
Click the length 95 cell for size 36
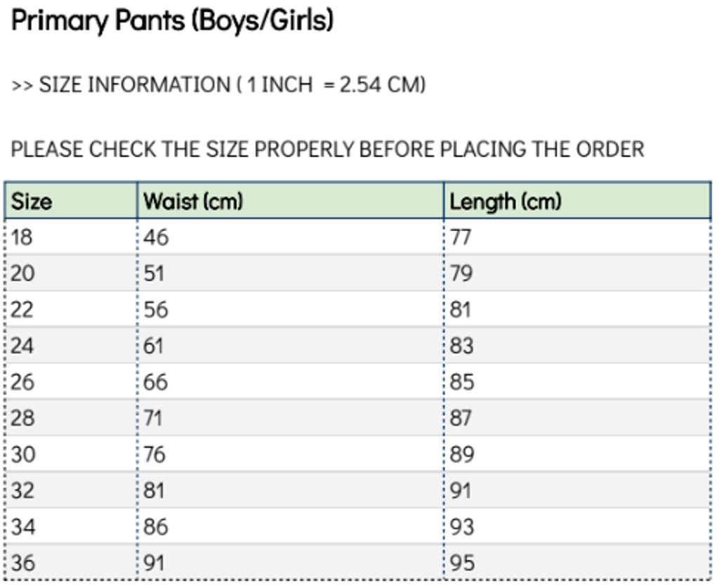coord(462,563)
